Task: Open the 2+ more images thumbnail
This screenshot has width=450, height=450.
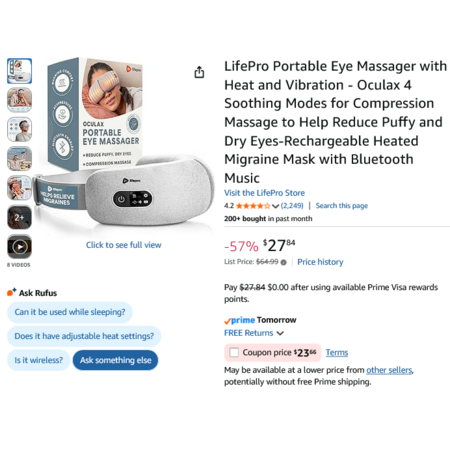Action: pos(20,217)
